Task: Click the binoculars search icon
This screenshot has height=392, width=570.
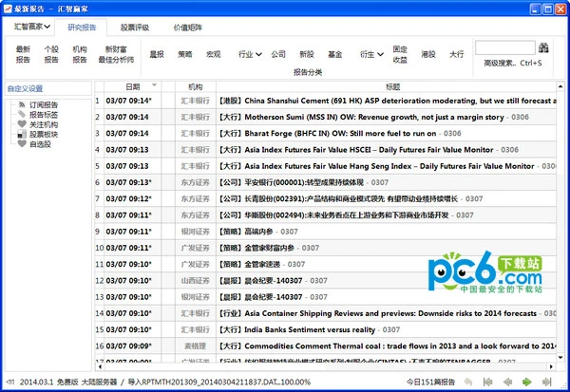Action: [x=544, y=47]
